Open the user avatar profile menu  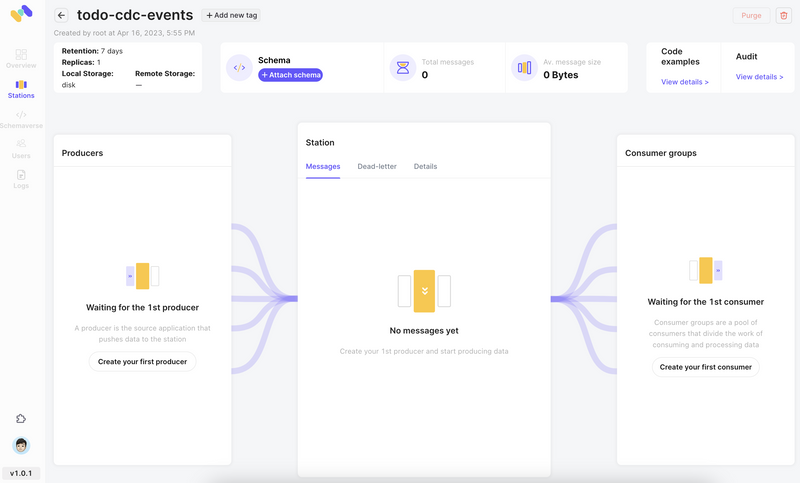21,445
